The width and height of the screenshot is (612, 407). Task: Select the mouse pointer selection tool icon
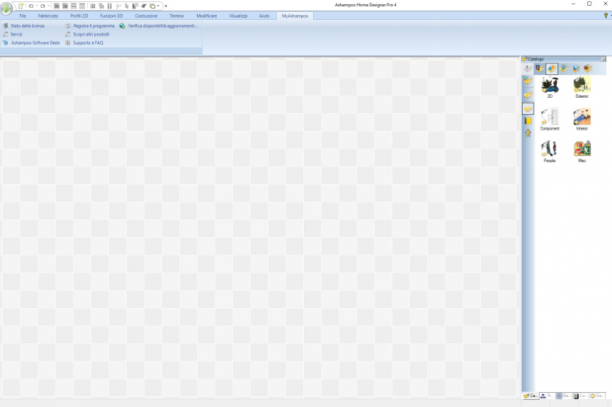point(126,6)
